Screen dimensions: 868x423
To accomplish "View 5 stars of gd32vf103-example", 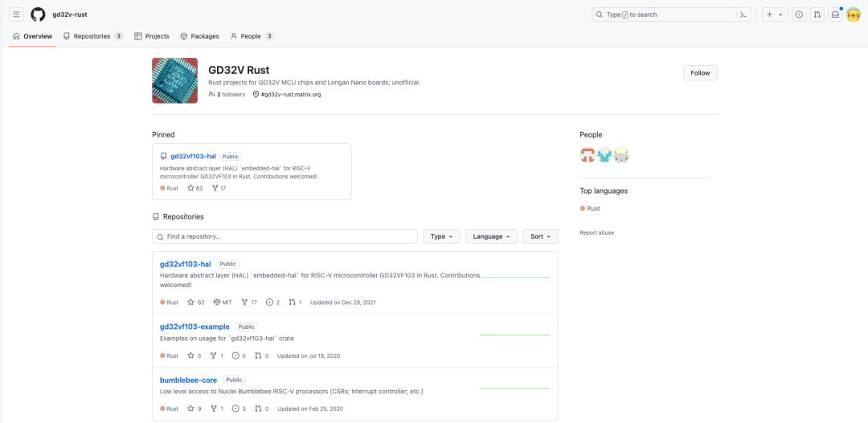I will pos(194,355).
